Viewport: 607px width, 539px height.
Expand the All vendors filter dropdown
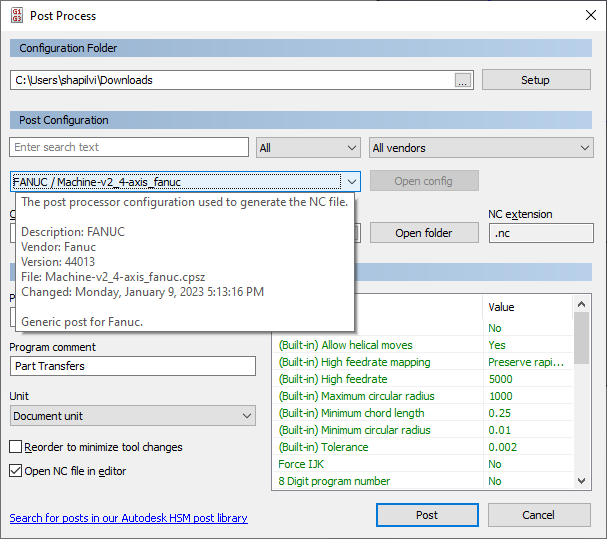tap(481, 148)
